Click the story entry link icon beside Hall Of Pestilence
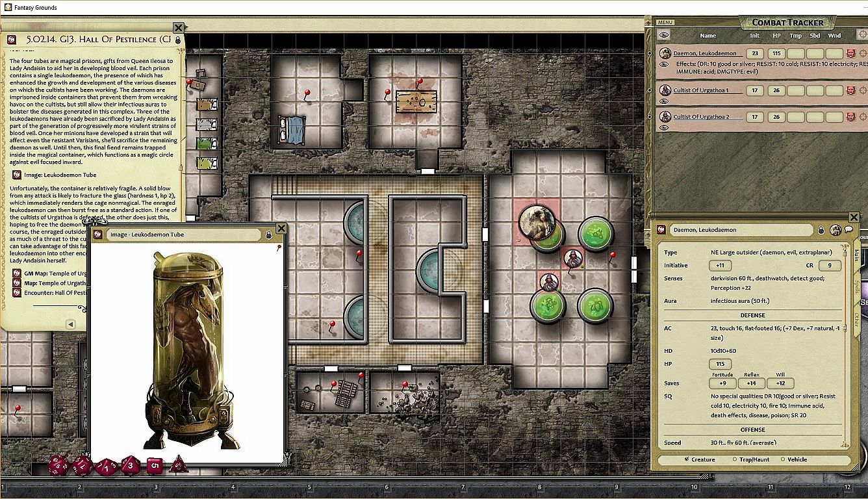The width and height of the screenshot is (868, 499). pyautogui.click(x=12, y=40)
